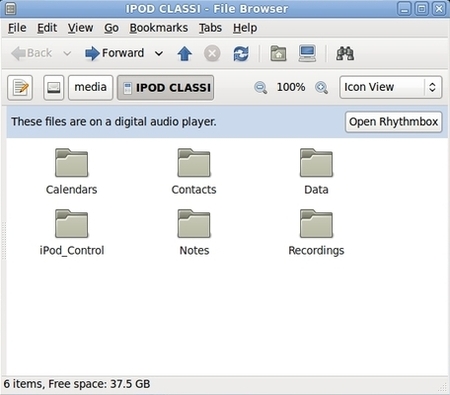The width and height of the screenshot is (450, 395).
Task: Toggle the text location entry button
Action: pyautogui.click(x=20, y=88)
